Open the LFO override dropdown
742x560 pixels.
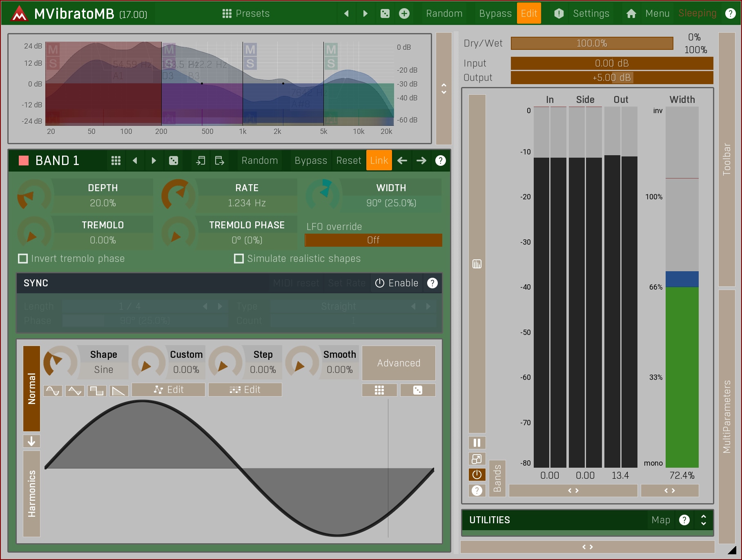click(373, 240)
